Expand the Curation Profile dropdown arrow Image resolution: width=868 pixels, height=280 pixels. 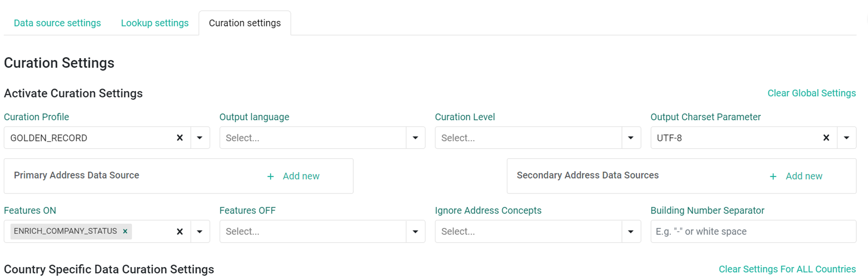[x=200, y=138]
